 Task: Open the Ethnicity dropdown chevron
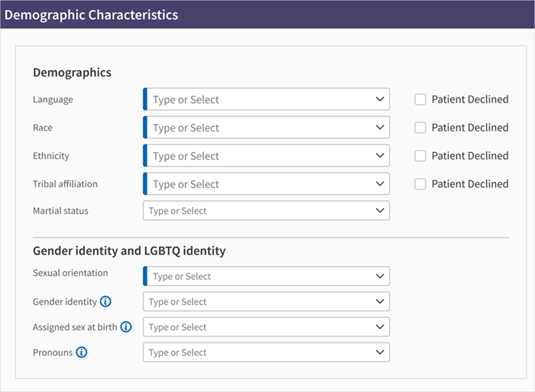coord(380,156)
